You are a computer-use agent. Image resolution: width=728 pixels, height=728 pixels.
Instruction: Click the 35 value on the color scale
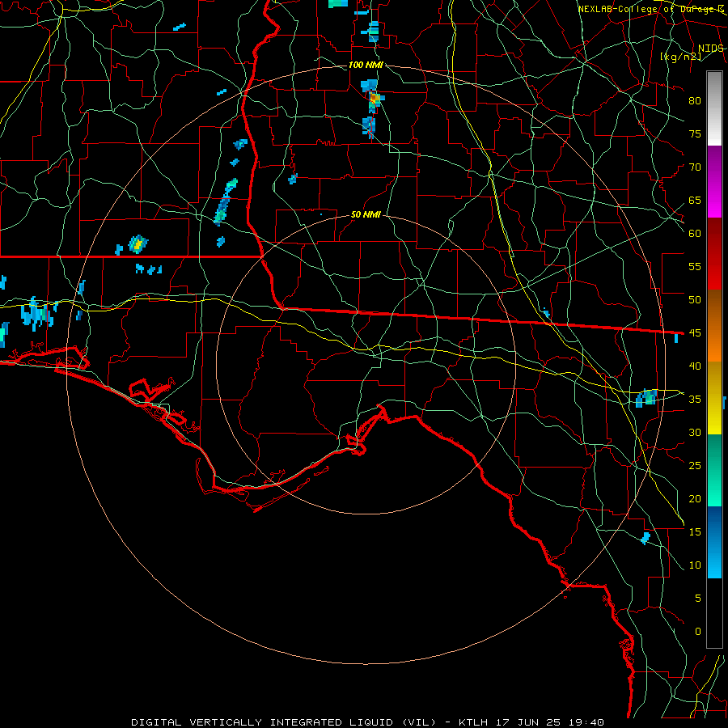point(695,400)
